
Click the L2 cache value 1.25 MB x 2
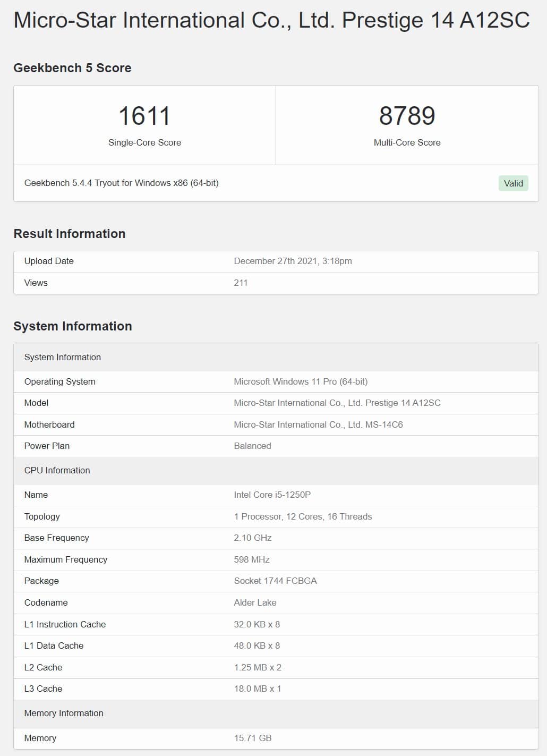tap(258, 667)
